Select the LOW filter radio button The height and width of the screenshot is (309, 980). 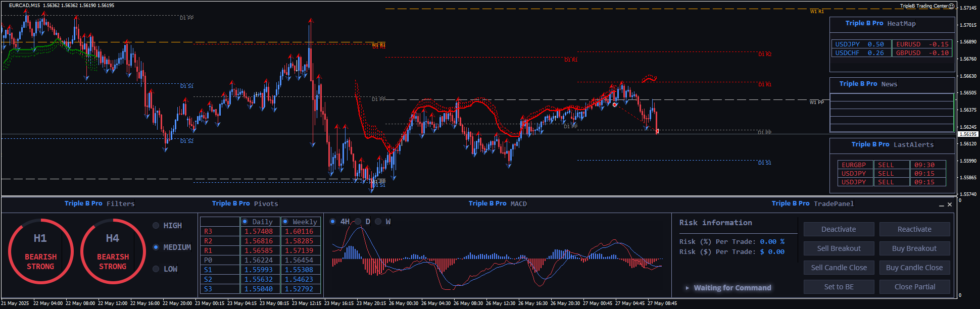[x=156, y=269]
